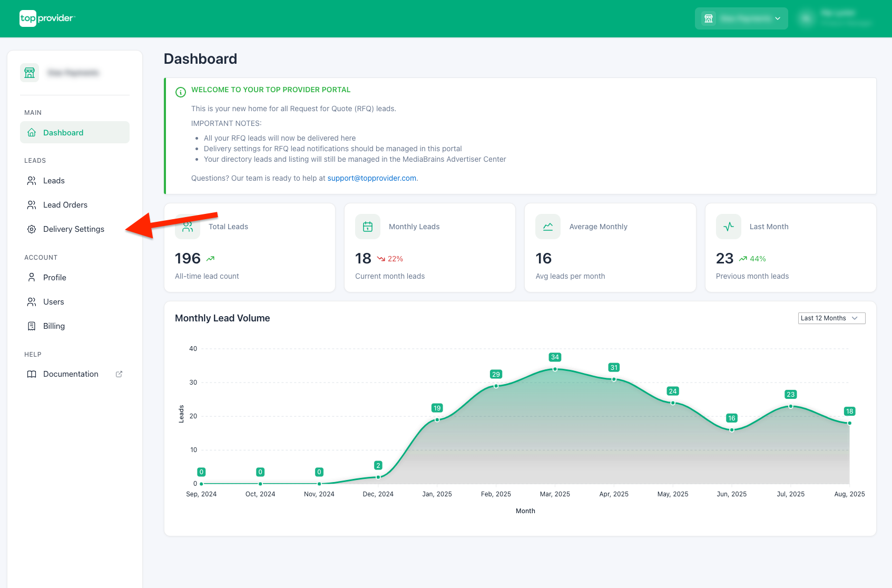Click the Total Leads people icon
The image size is (892, 588).
coord(188,227)
